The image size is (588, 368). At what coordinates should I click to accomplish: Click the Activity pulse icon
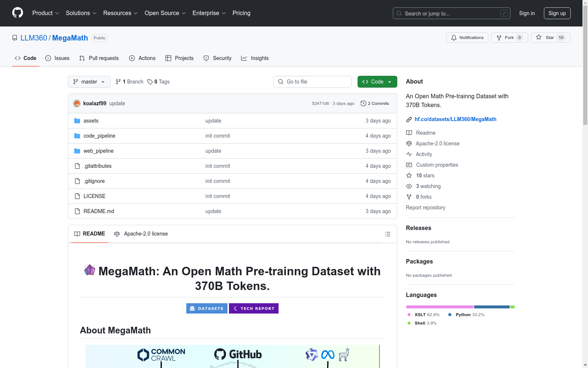pos(409,154)
